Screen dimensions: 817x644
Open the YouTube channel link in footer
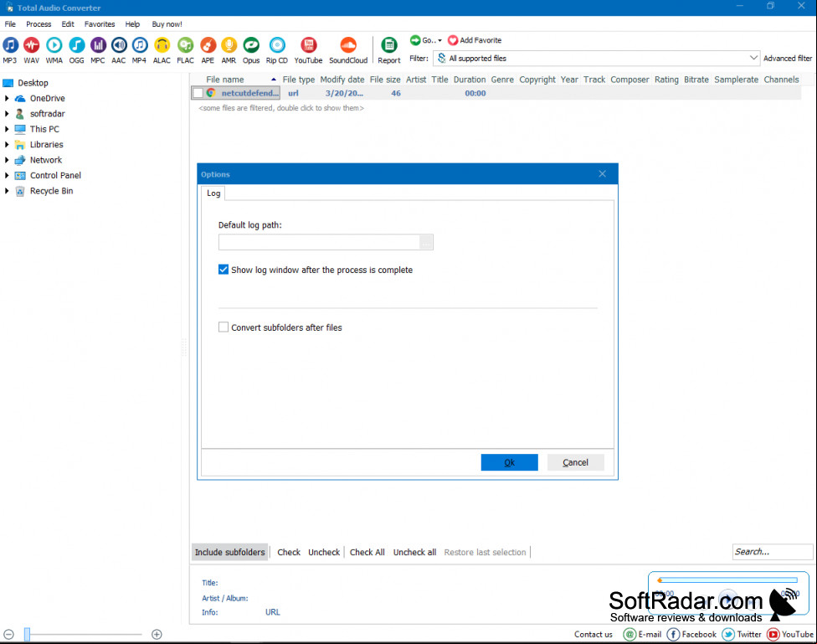tap(790, 634)
